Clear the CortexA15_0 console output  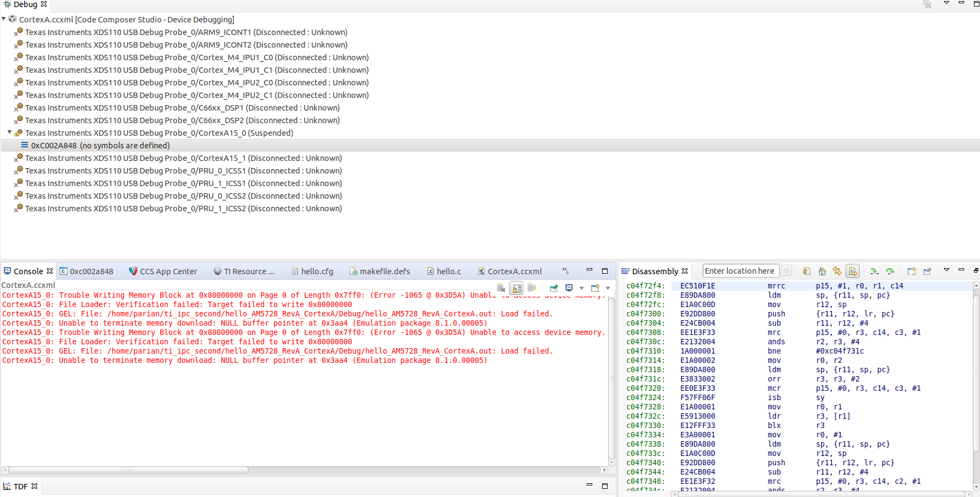(x=501, y=287)
